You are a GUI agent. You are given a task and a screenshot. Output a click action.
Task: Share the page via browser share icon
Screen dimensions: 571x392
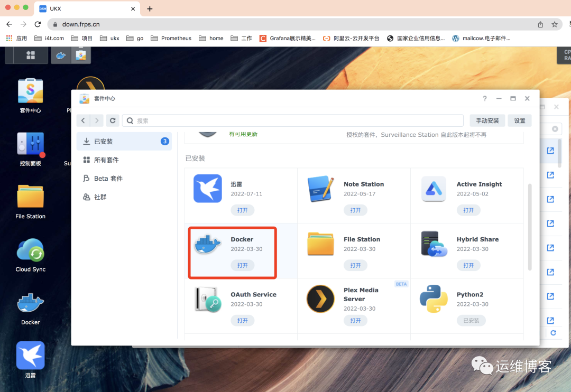540,24
